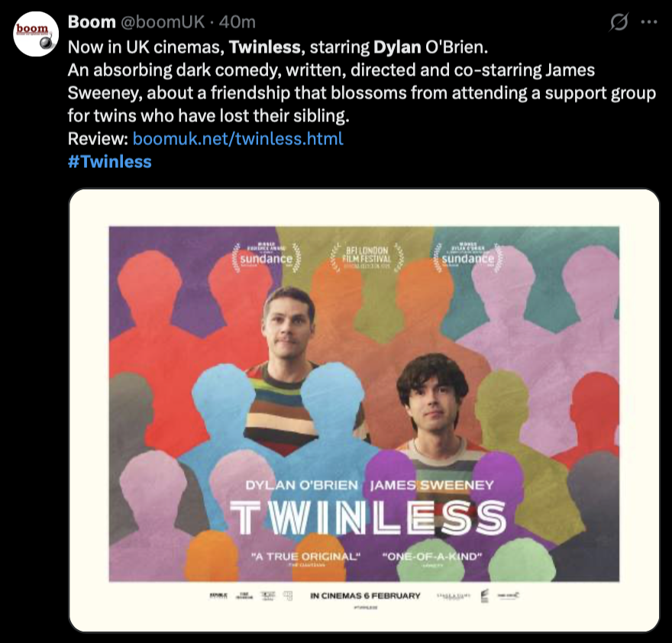
Task: Open the three-dot More options menu
Action: (649, 23)
